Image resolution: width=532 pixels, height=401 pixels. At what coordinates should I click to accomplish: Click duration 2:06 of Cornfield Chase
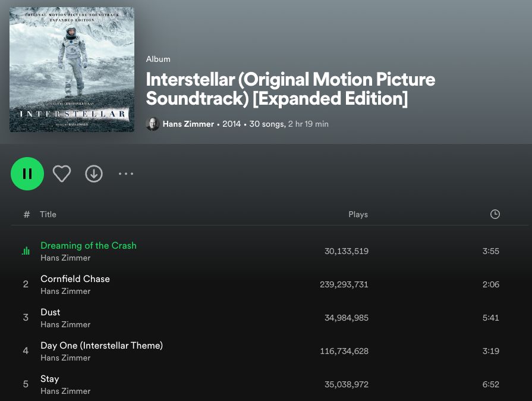[x=490, y=284]
